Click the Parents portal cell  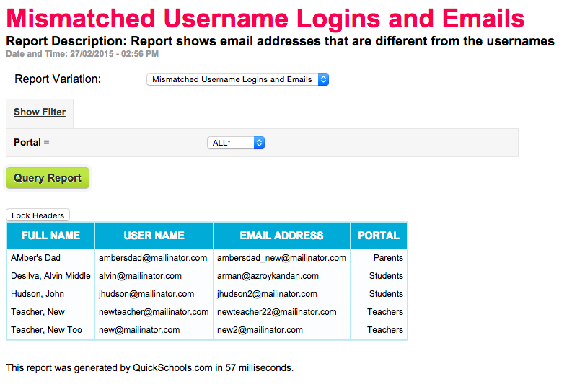point(388,258)
